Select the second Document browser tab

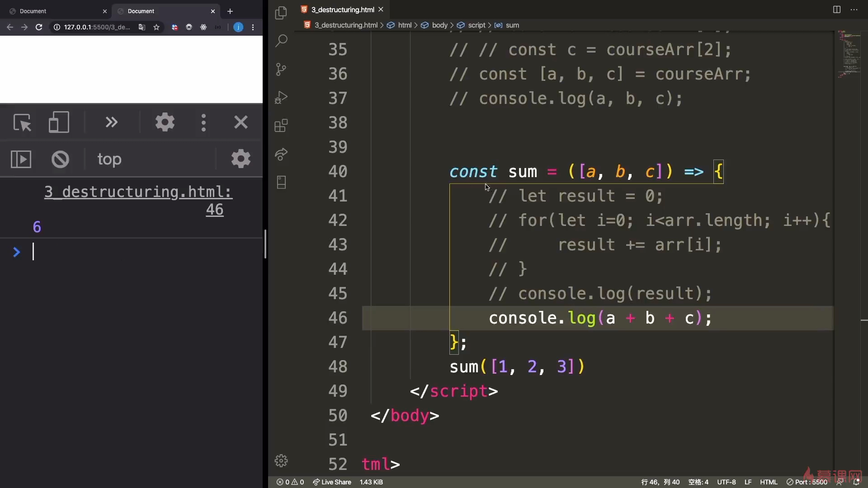pos(165,11)
